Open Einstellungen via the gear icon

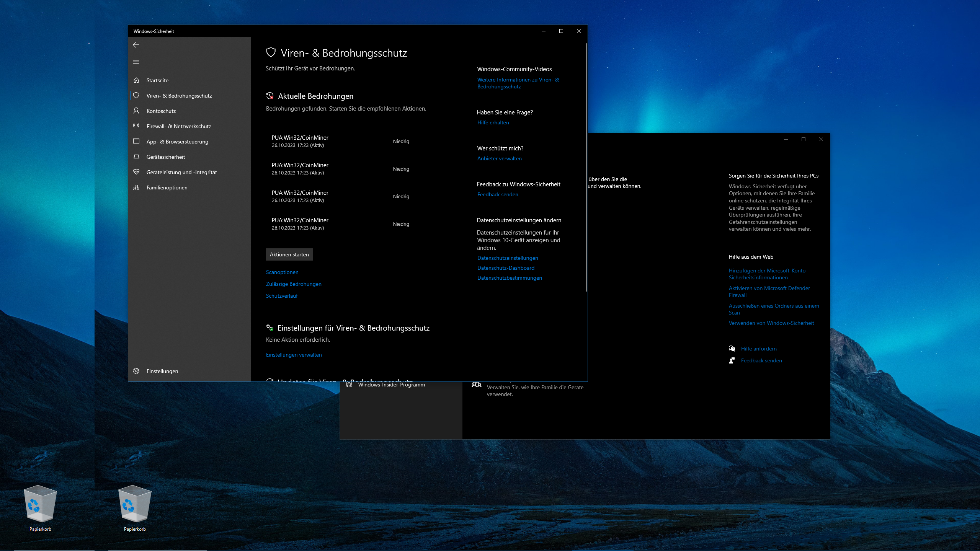point(137,371)
